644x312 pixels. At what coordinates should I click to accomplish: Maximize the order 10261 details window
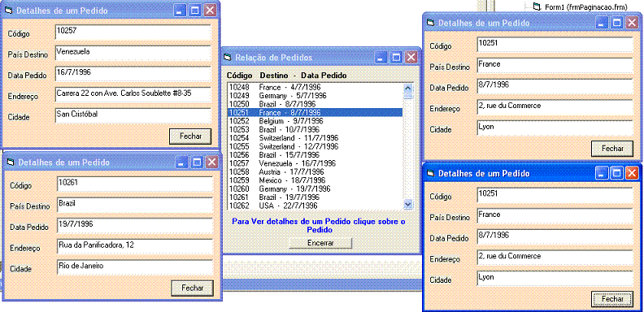(x=197, y=162)
